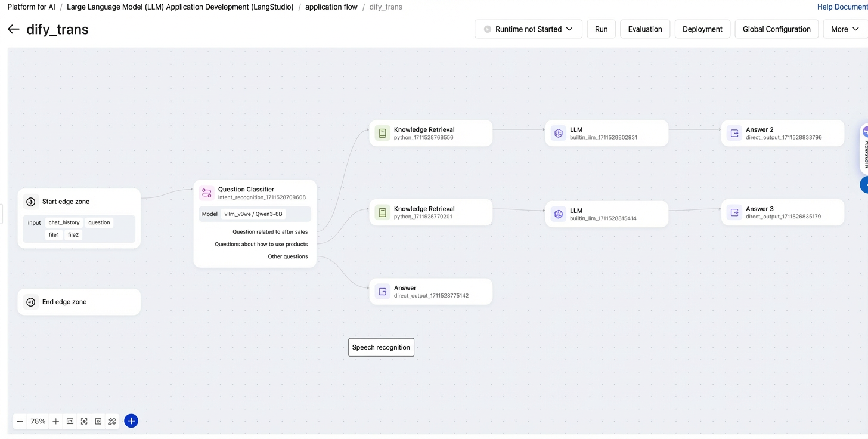
Task: Select the Answer 2 output node
Action: click(783, 133)
